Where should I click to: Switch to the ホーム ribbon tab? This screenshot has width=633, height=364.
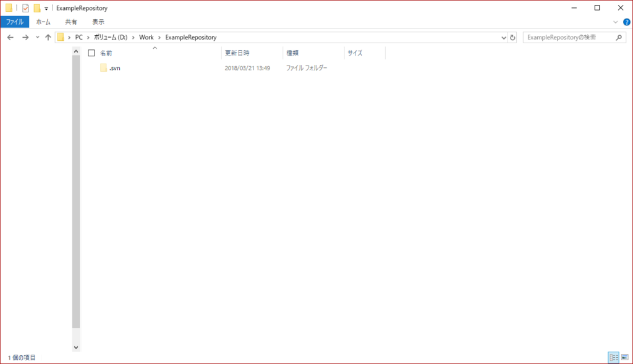(x=43, y=22)
